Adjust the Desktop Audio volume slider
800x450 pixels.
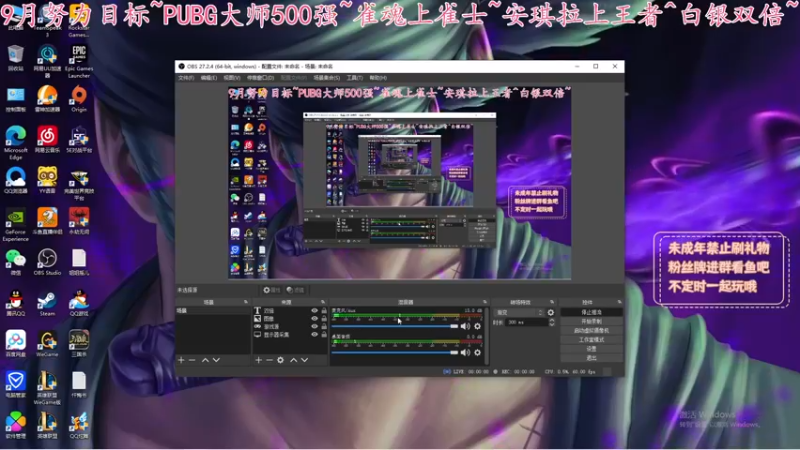point(395,353)
